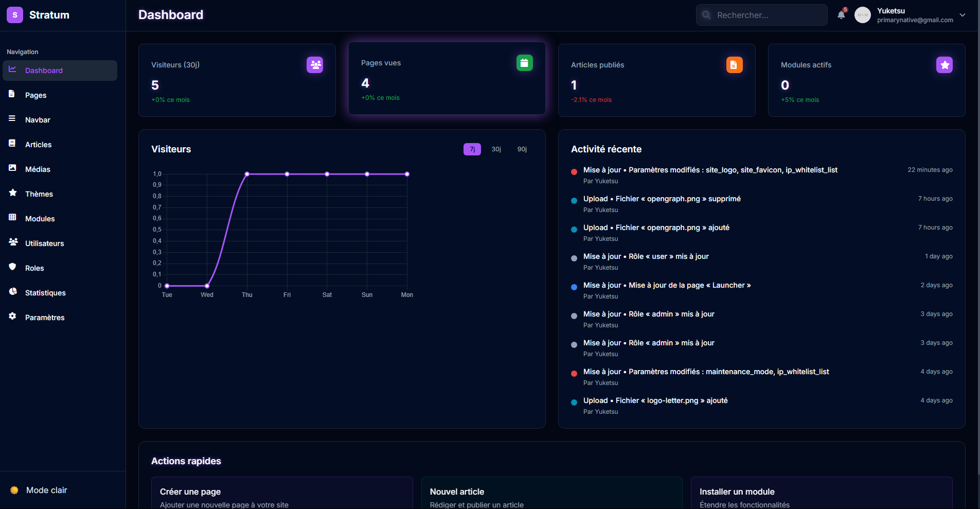The width and height of the screenshot is (980, 509).
Task: Click the Visiteurs card people icon
Action: point(315,65)
